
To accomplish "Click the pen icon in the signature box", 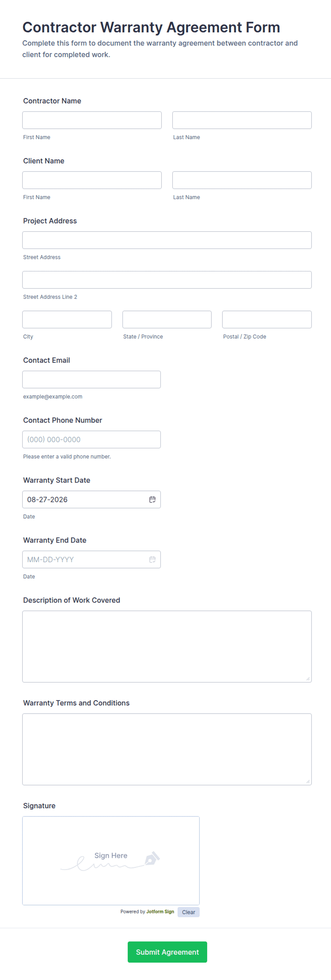I will click(152, 858).
